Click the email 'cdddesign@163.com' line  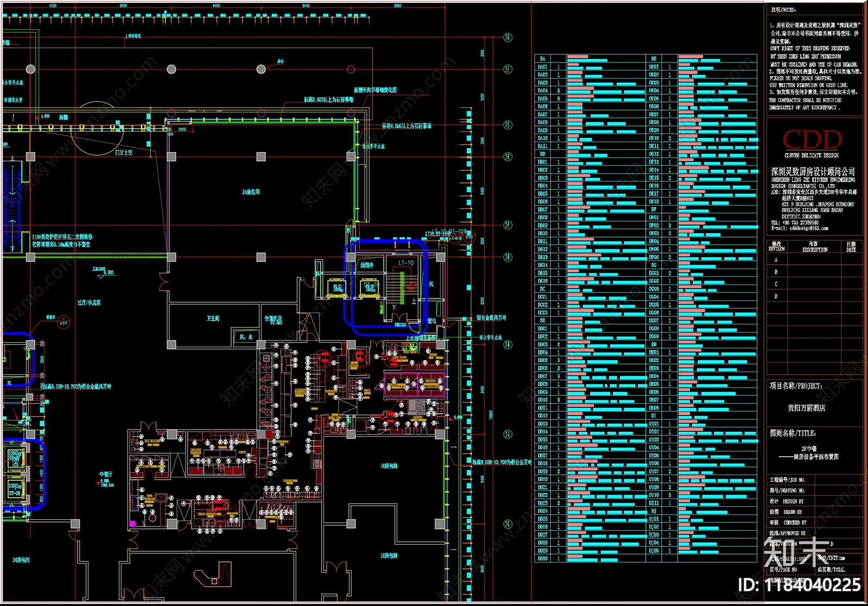click(x=800, y=228)
